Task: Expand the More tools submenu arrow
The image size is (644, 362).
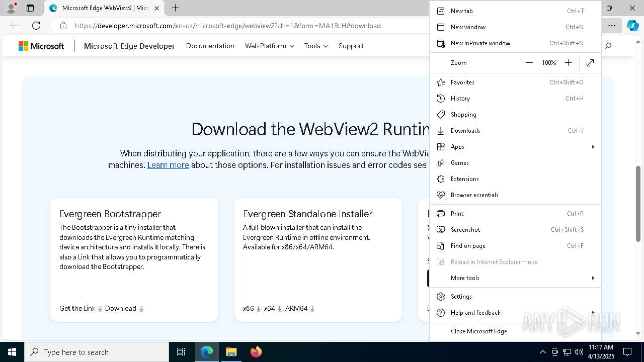Action: pyautogui.click(x=593, y=278)
